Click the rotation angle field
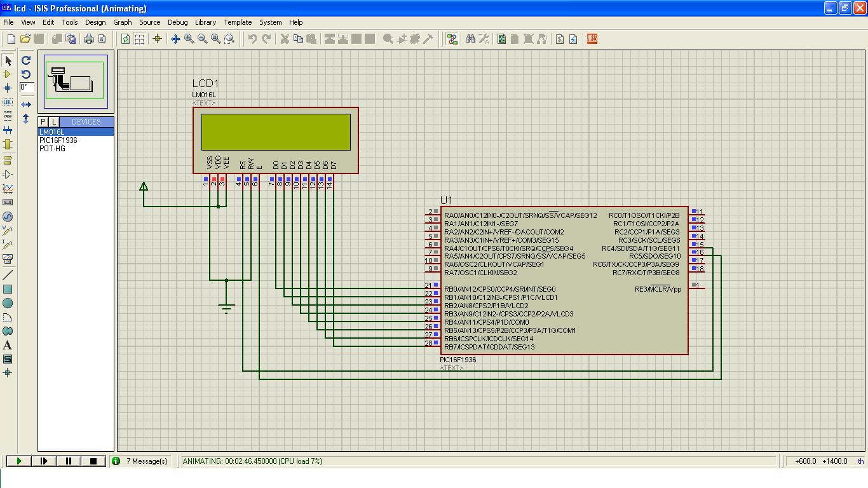The width and height of the screenshot is (868, 488). 26,87
